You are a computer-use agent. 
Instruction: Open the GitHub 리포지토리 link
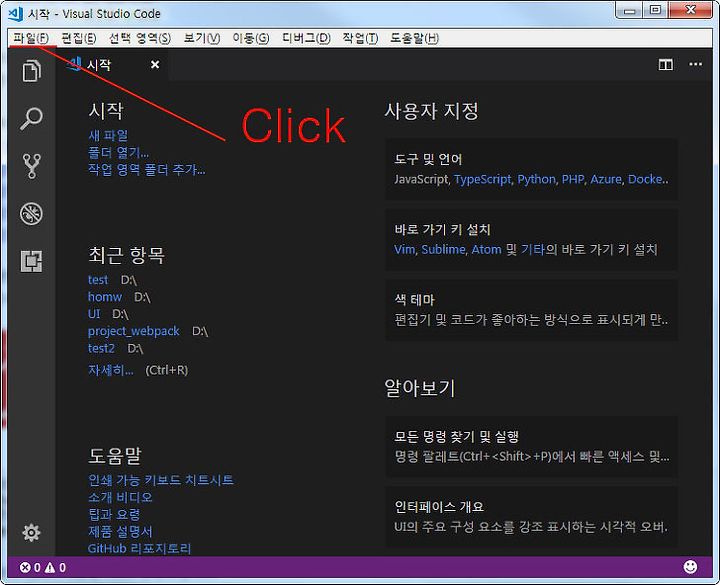[x=139, y=548]
